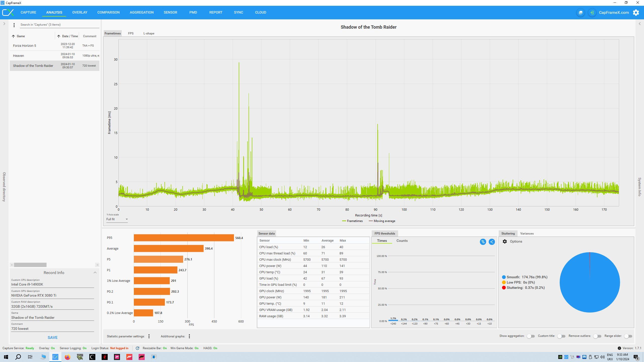Open the Variances tab
The width and height of the screenshot is (644, 362).
click(x=527, y=234)
